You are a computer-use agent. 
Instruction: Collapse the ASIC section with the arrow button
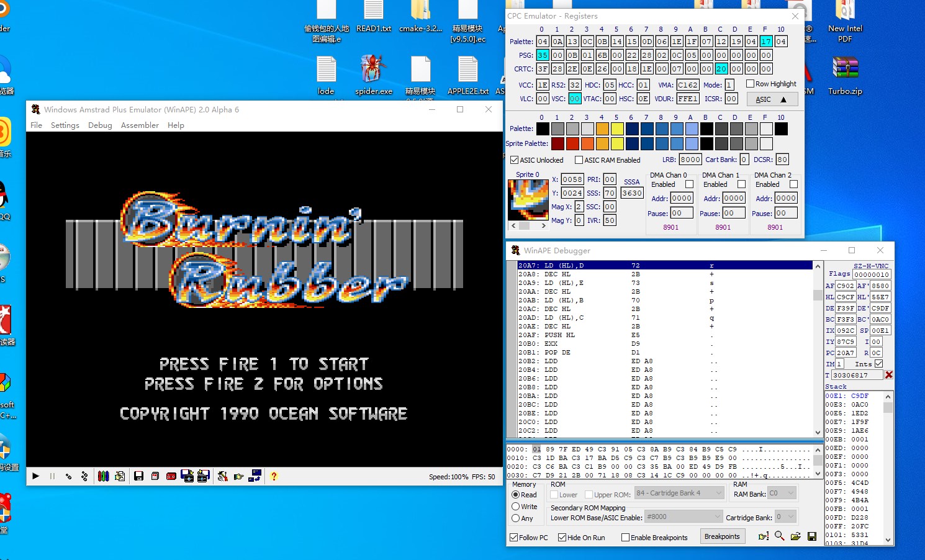click(x=772, y=99)
